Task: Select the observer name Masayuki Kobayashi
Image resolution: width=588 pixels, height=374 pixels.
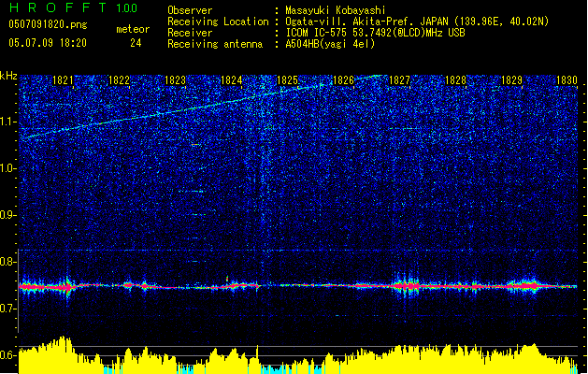Action: pyautogui.click(x=336, y=10)
